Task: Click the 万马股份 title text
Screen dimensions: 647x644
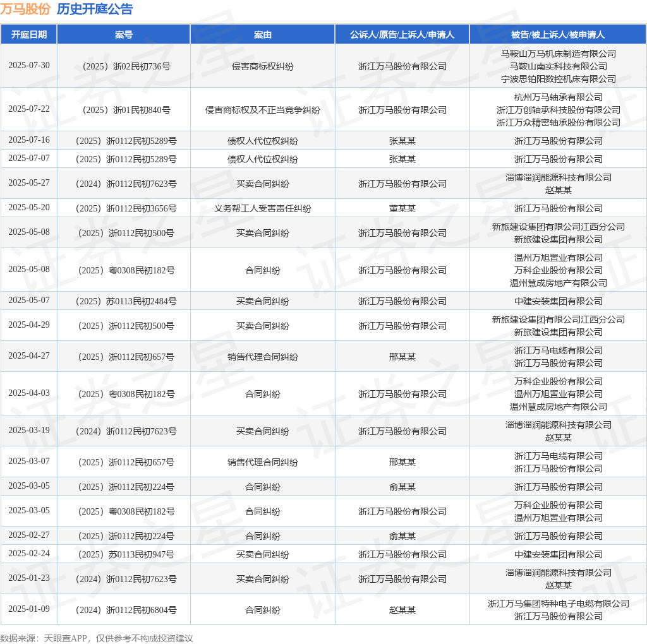Action: point(25,9)
